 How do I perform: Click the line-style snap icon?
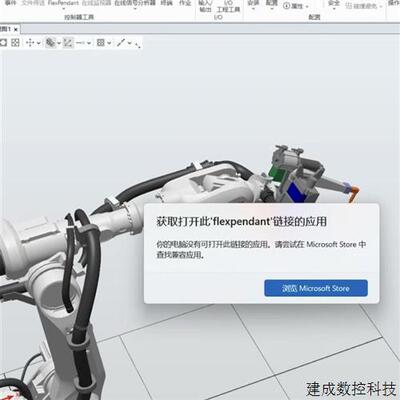80,43
